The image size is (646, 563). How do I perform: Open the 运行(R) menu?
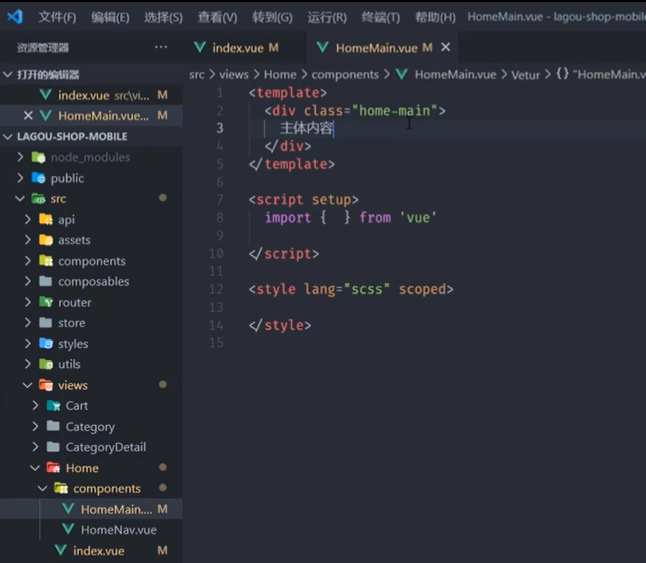(x=327, y=17)
